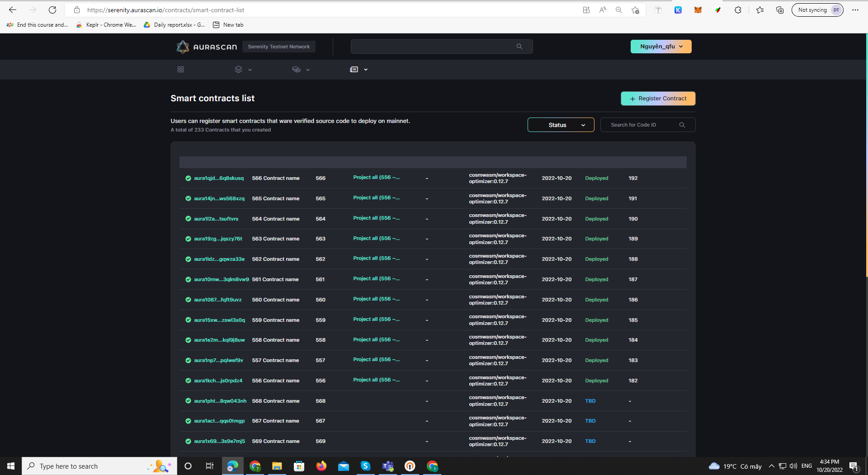This screenshot has height=475, width=868.
Task: Open the Keplr - Chrome We... bookmark
Action: point(106,25)
